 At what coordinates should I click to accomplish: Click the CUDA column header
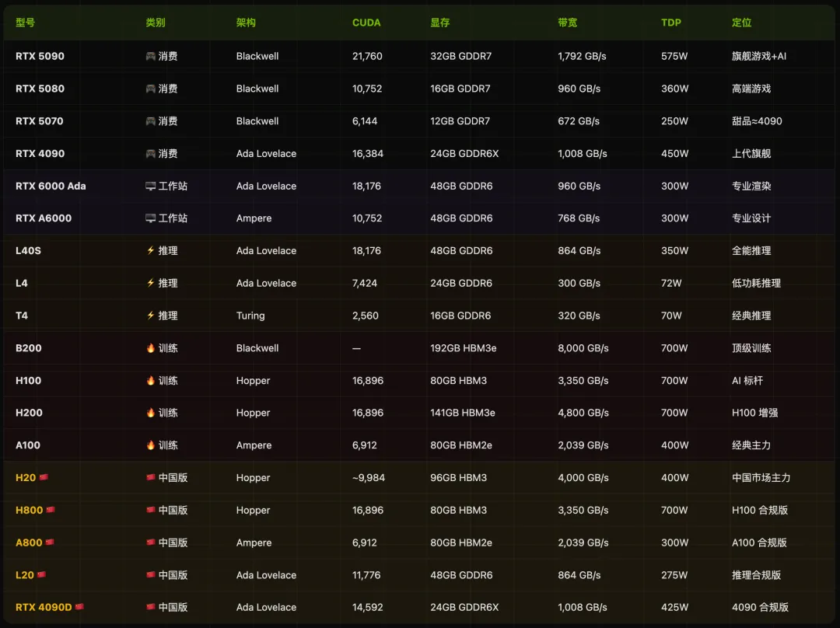pos(366,23)
